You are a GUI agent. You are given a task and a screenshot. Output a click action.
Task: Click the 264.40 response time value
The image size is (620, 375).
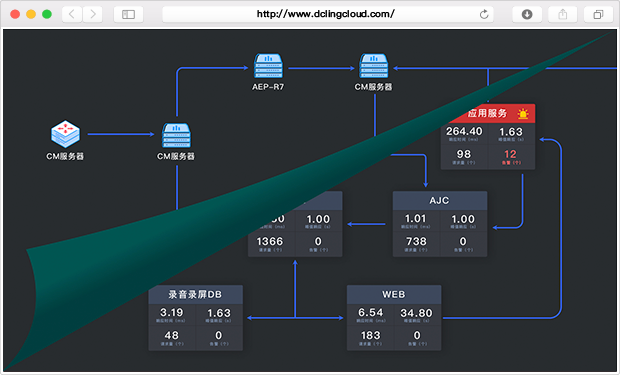tap(464, 131)
